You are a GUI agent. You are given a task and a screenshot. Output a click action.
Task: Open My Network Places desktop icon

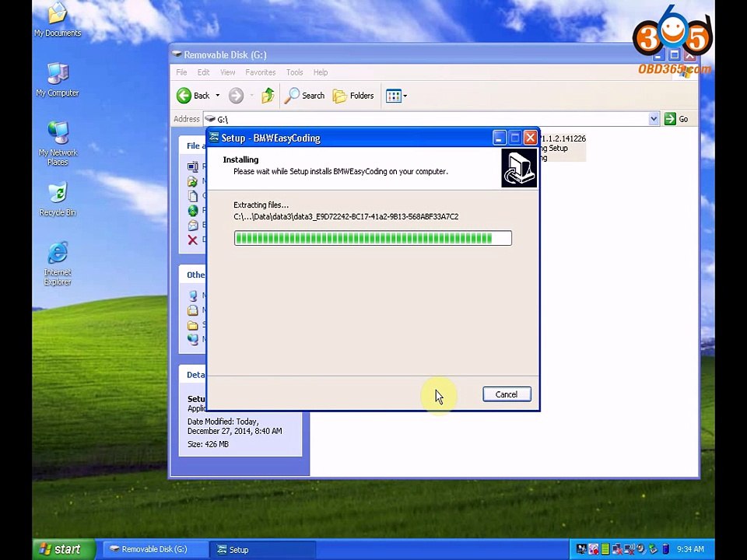58,144
